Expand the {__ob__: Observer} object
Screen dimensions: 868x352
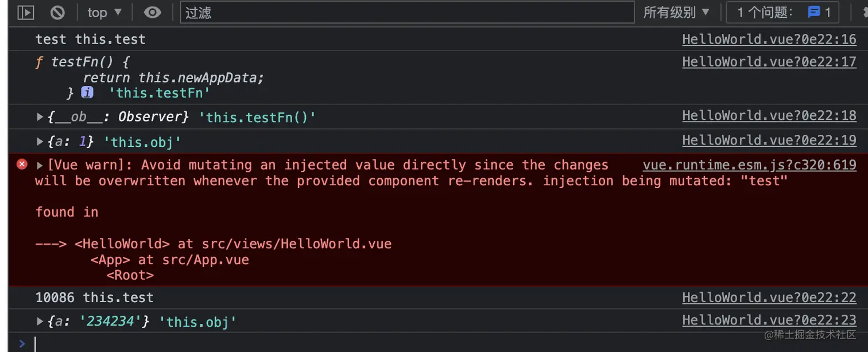tap(40, 116)
